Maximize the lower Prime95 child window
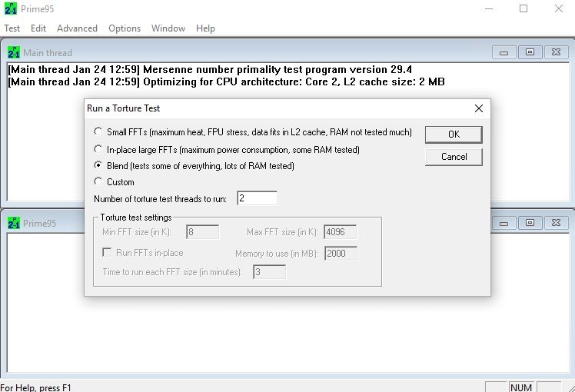The image size is (575, 392). 530,223
